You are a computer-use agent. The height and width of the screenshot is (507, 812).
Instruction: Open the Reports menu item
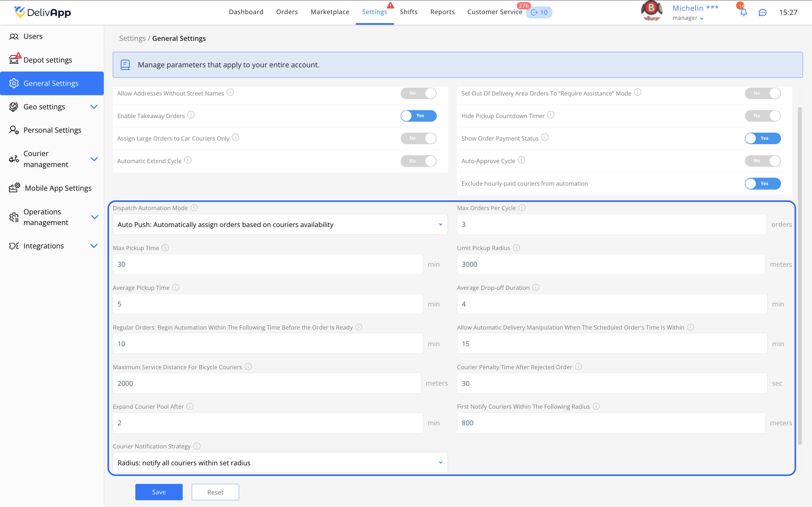[x=442, y=12]
